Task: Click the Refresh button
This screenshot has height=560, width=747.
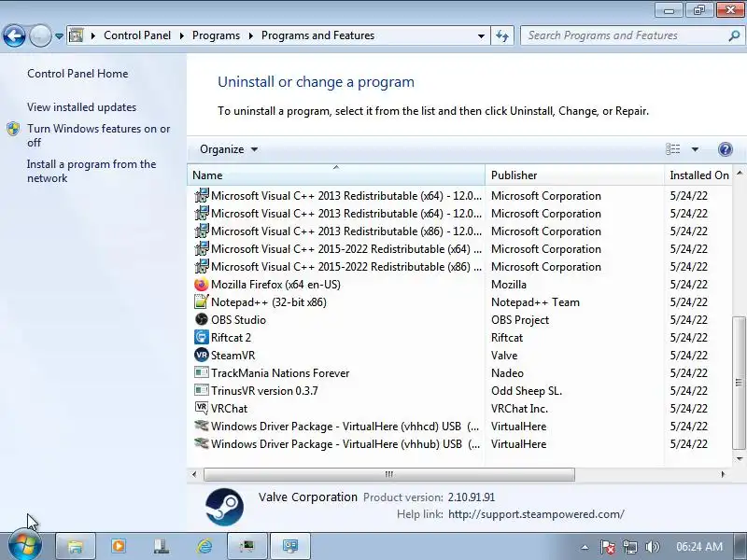Action: tap(502, 35)
